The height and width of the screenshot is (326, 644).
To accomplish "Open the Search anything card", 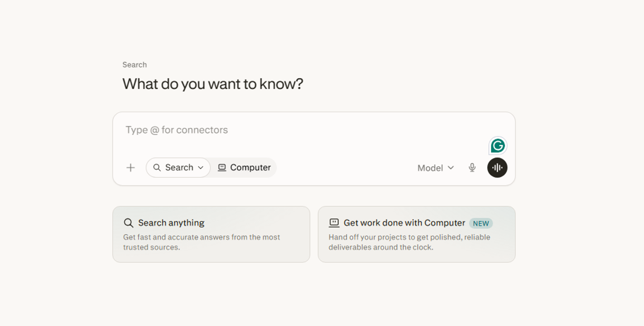I will (211, 234).
